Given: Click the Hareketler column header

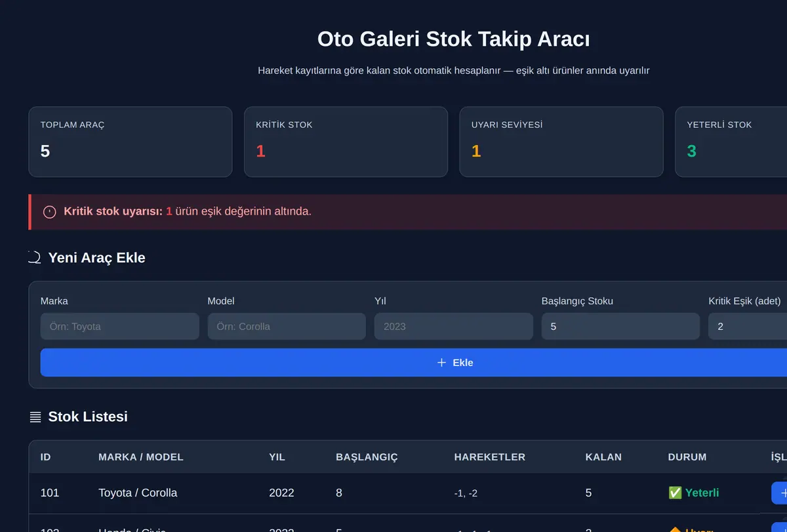Looking at the screenshot, I should 490,457.
